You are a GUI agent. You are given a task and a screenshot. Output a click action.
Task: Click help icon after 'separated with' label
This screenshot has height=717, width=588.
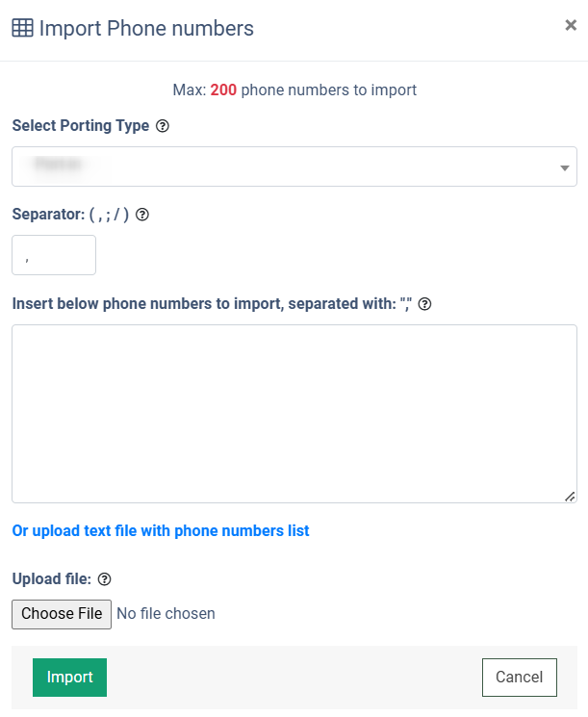coord(424,304)
